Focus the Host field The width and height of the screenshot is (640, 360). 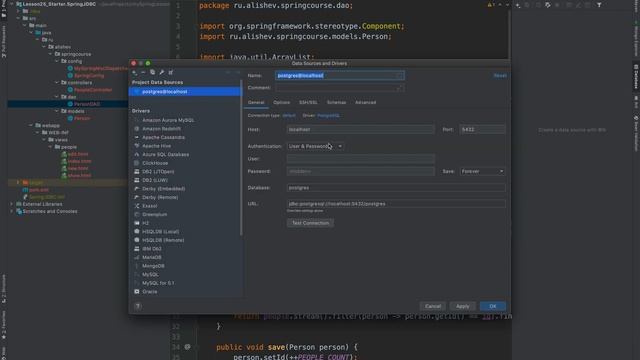coord(360,129)
